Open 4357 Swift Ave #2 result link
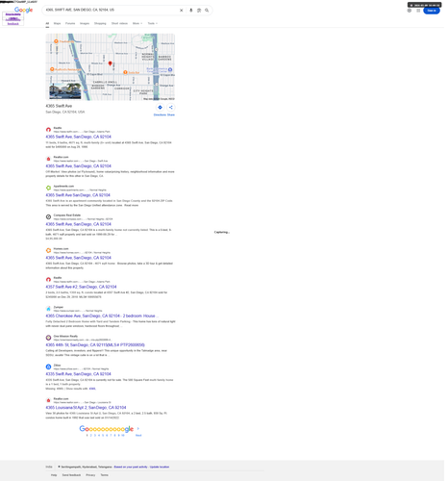The image size is (448, 481). click(x=81, y=287)
